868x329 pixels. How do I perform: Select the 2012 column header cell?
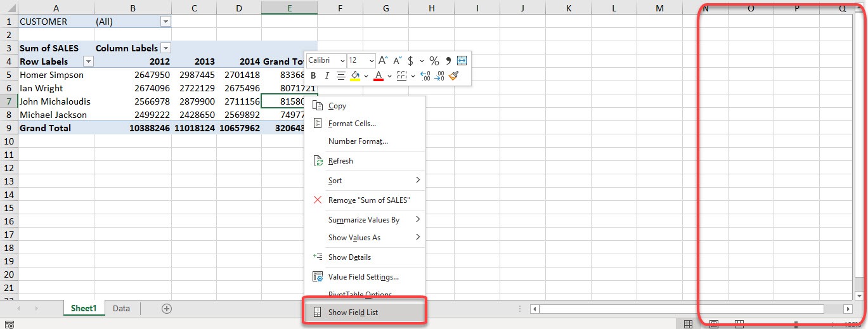coord(133,61)
